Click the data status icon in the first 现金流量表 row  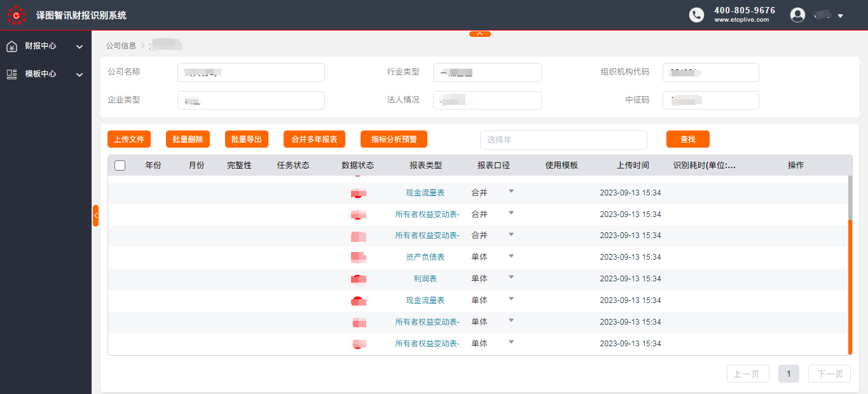pos(358,192)
